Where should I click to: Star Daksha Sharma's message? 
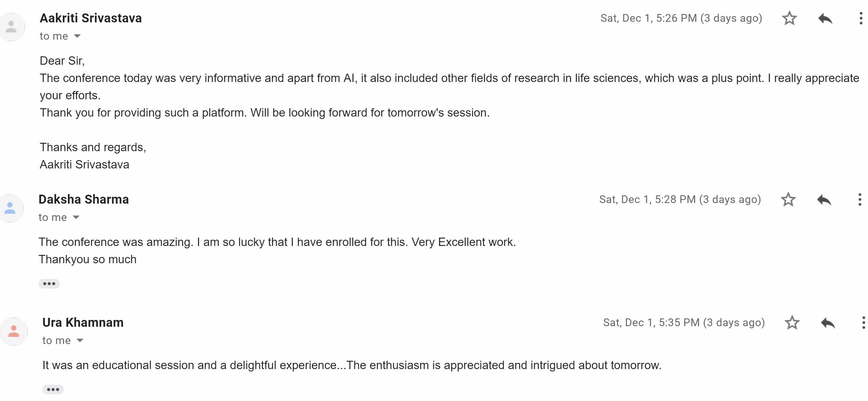click(x=788, y=199)
